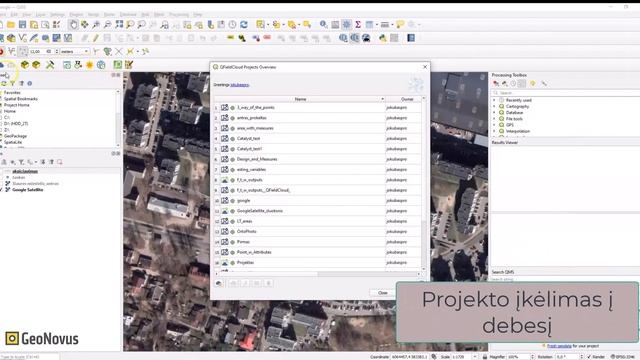Select GeoPackage in Browser panel
This screenshot has height=360, width=640.
[x=15, y=136]
